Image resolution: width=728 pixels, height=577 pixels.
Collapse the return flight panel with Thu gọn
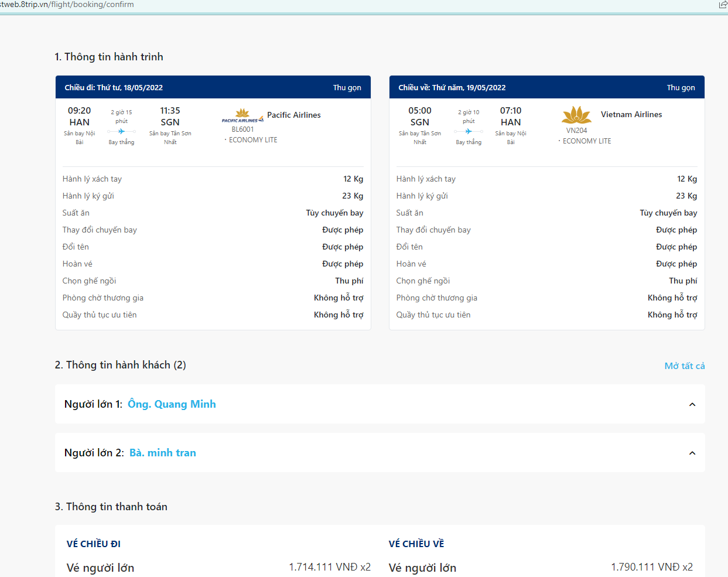click(x=681, y=87)
